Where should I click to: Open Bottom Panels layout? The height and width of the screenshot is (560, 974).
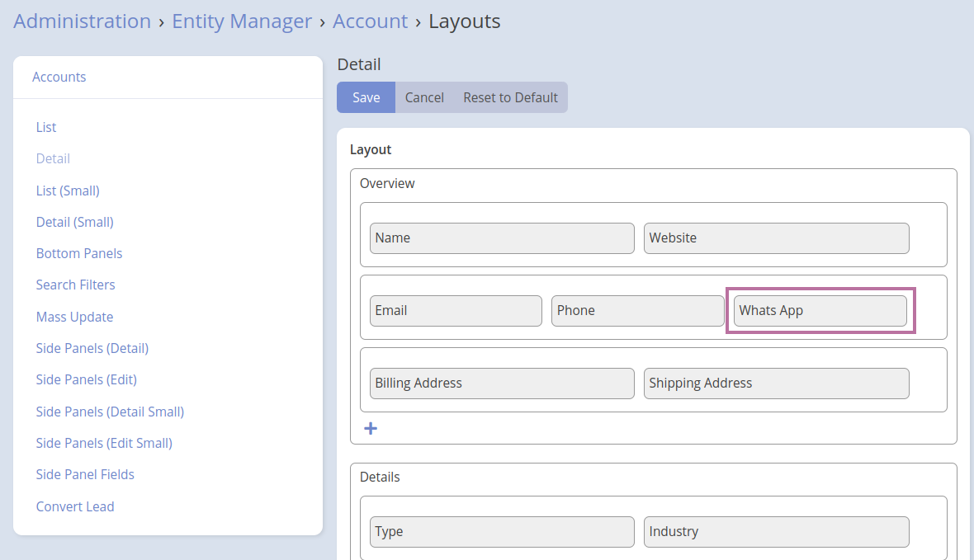pyautogui.click(x=79, y=253)
